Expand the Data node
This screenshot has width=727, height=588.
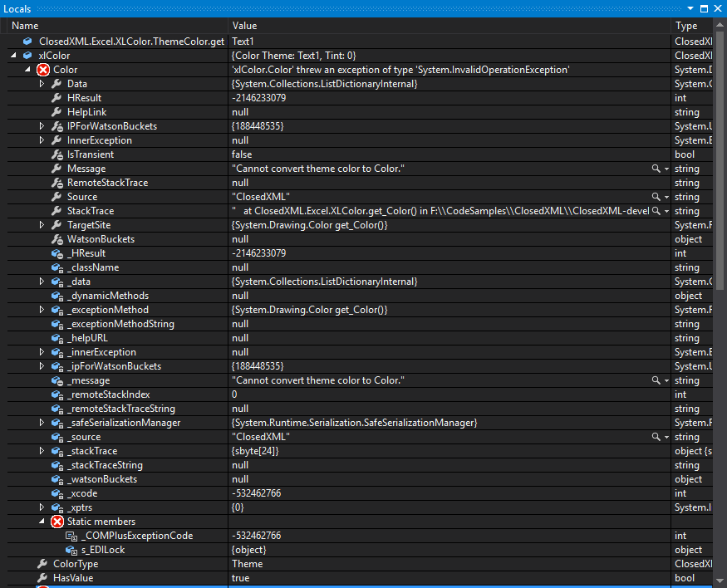40,83
